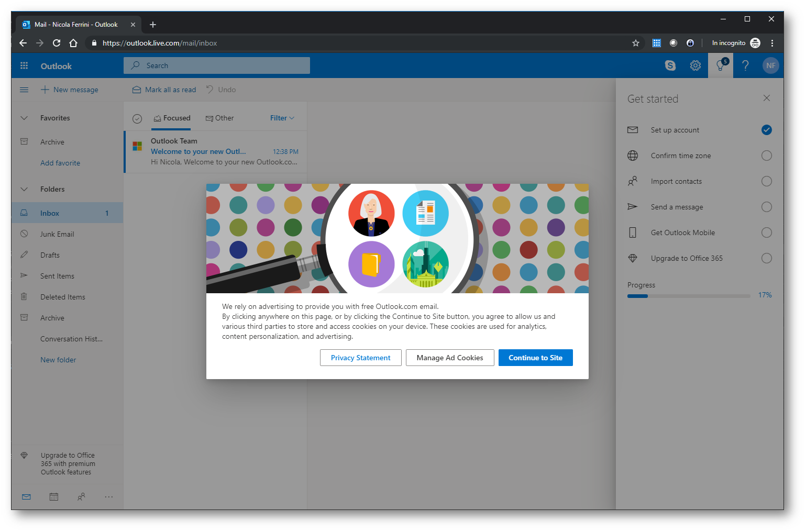
Task: Open the Inbox folder
Action: tap(67, 213)
